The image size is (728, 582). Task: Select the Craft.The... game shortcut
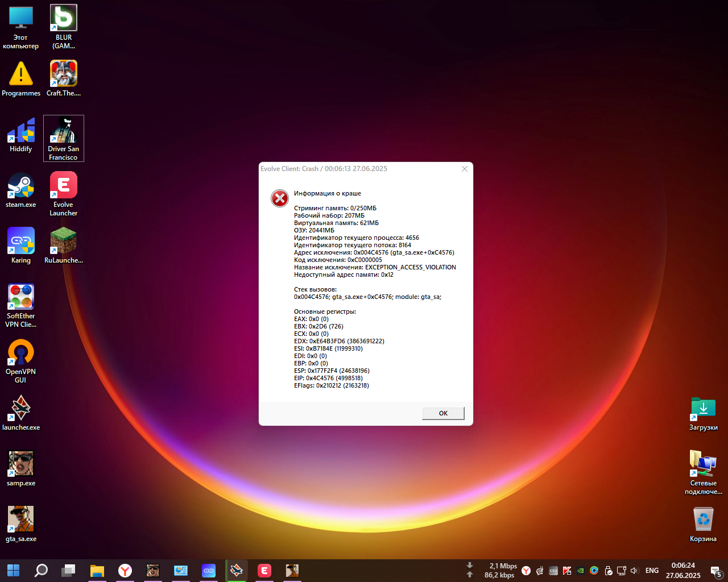pos(64,79)
